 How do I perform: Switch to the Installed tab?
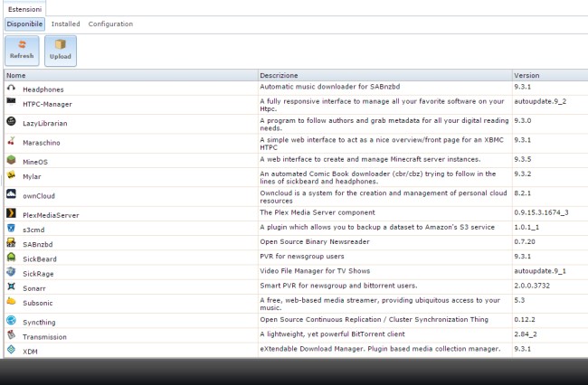[66, 24]
